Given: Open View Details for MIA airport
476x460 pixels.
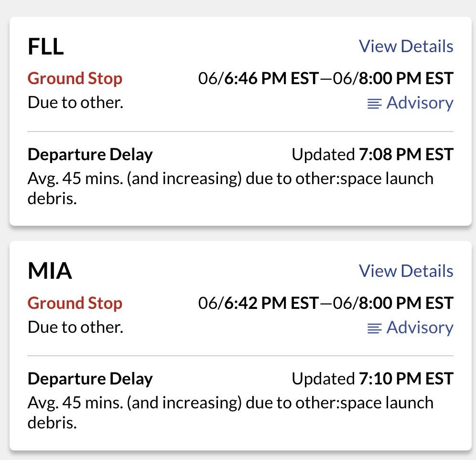Looking at the screenshot, I should 406,271.
